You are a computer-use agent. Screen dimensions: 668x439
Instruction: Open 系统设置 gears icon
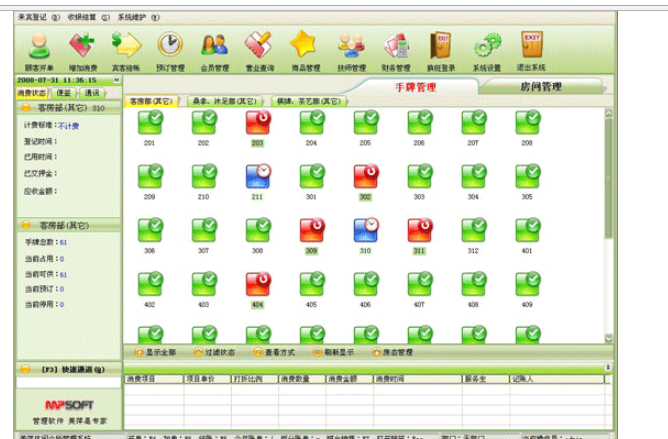tap(487, 51)
